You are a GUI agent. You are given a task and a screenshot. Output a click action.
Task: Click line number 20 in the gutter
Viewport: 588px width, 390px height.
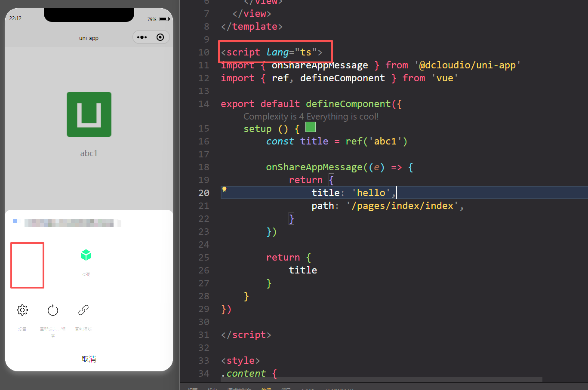(204, 193)
